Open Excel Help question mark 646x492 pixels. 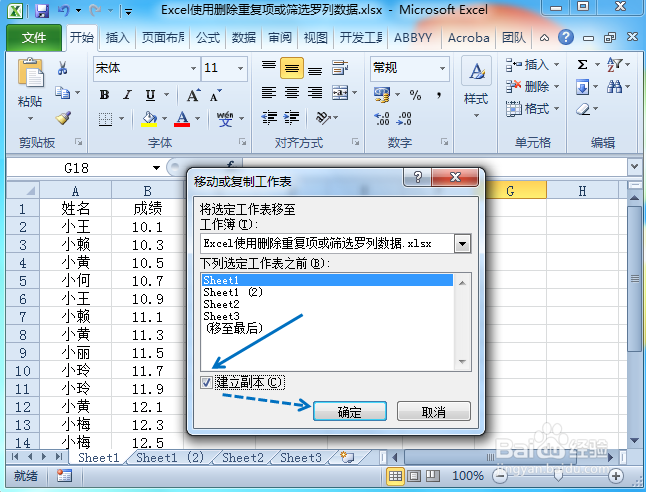pos(566,37)
